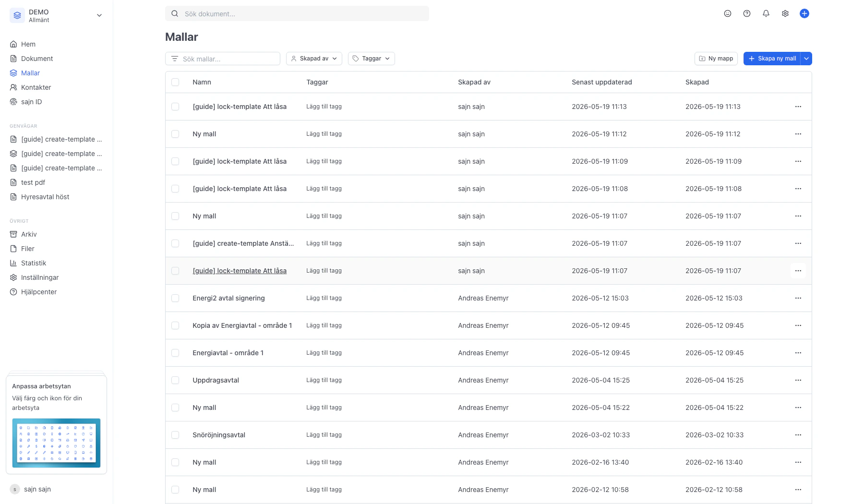Click the Anpassa arbetsytan icon grid thumbnail
864x504 pixels.
(56, 443)
